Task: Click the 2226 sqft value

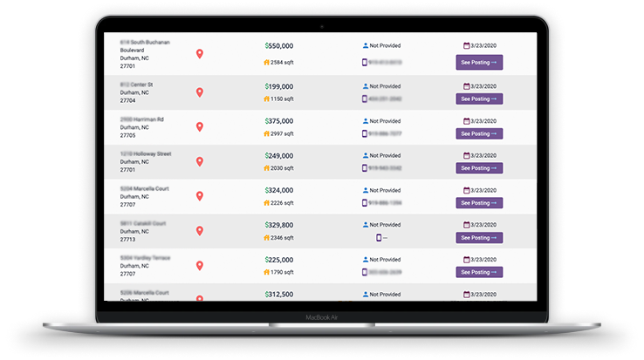Action: point(282,203)
